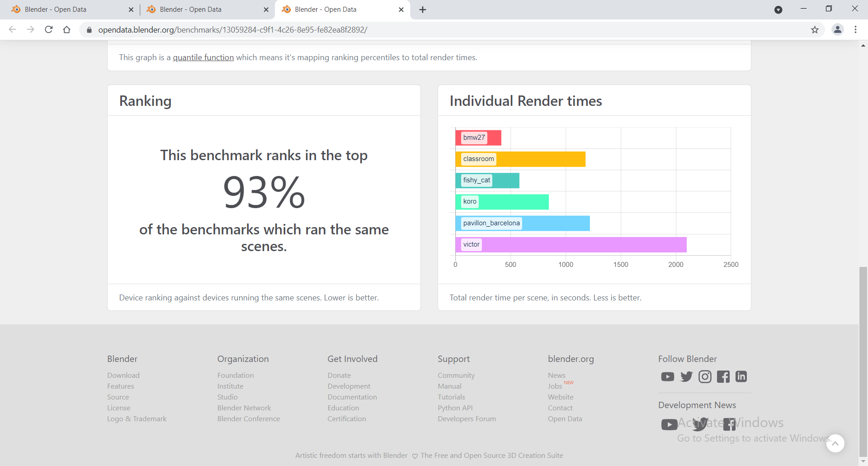Go back to the previous page
Image resolution: width=868 pixels, height=466 pixels.
(13, 29)
